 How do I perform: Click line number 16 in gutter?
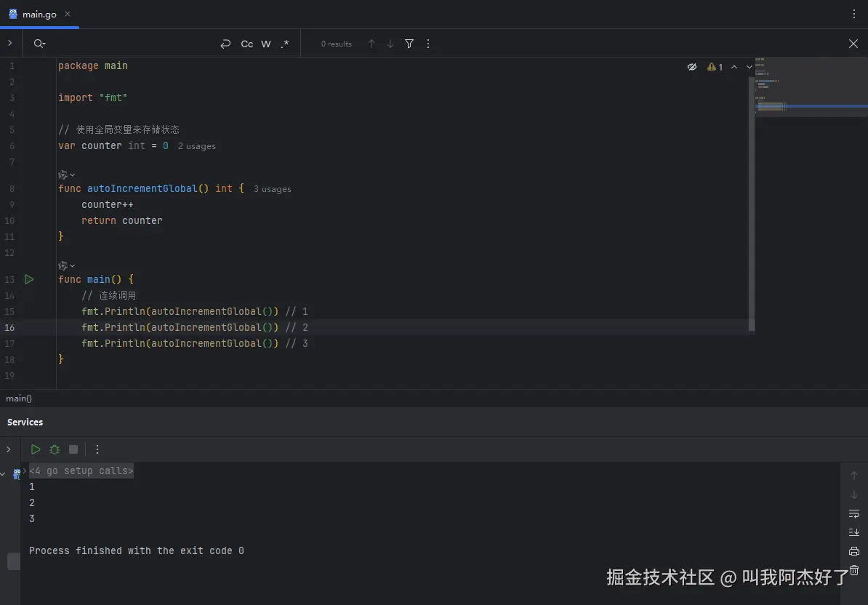9,328
